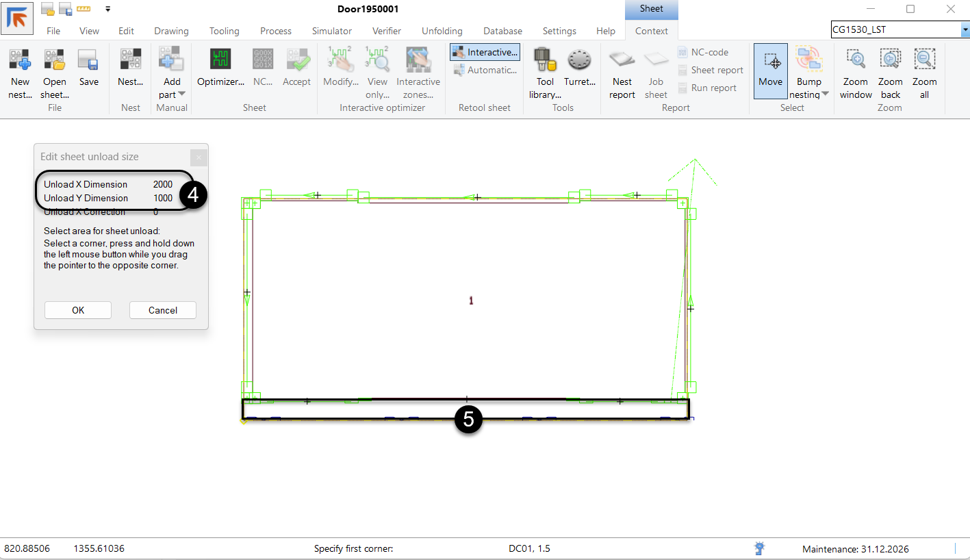Screen dimensions: 970x560
Task: Click the Zoom back icon
Action: click(890, 60)
